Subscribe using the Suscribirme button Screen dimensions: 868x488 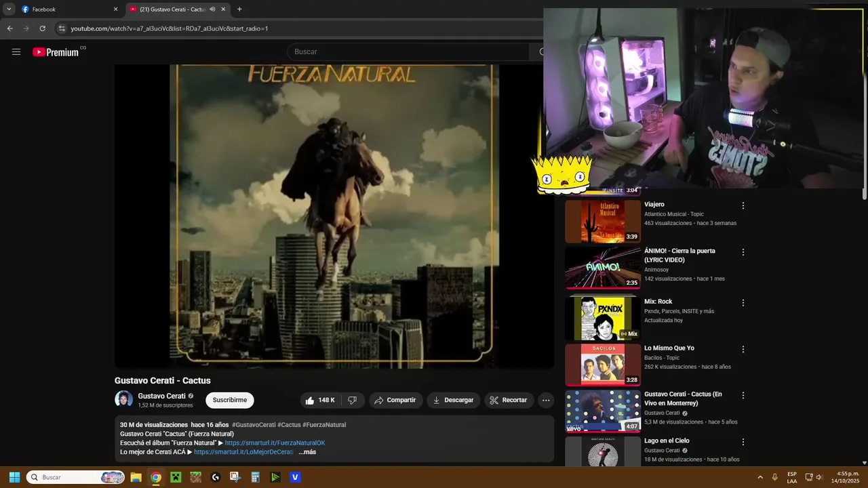point(230,400)
